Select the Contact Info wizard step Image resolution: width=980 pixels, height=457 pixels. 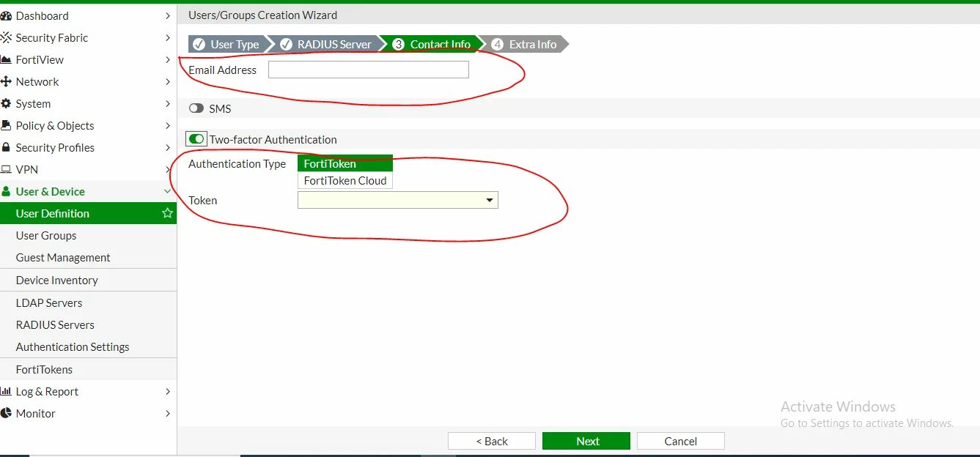point(432,44)
